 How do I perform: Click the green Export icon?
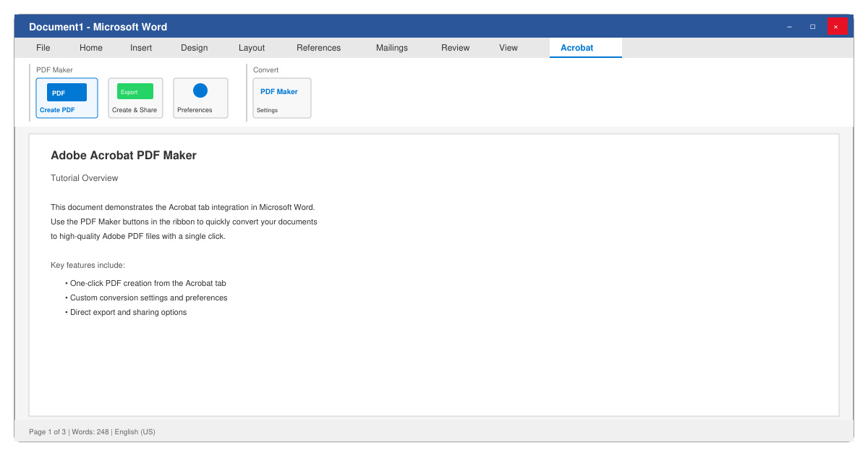(x=135, y=91)
